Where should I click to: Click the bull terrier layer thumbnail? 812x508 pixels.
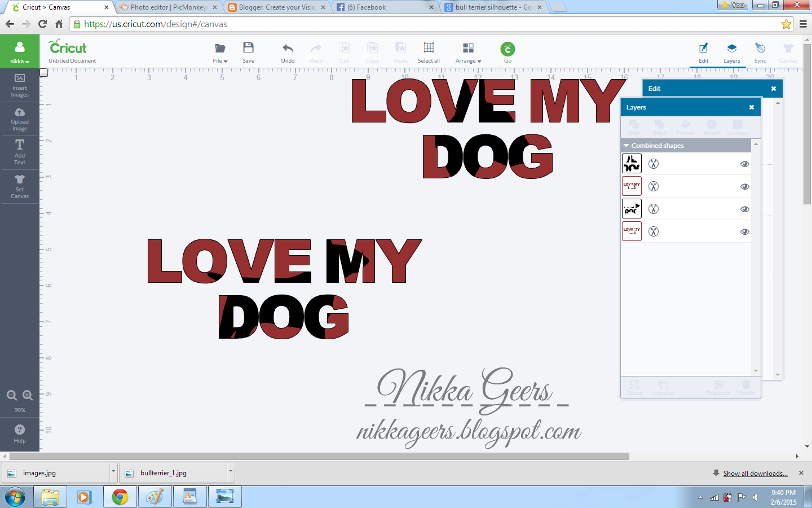[x=632, y=163]
